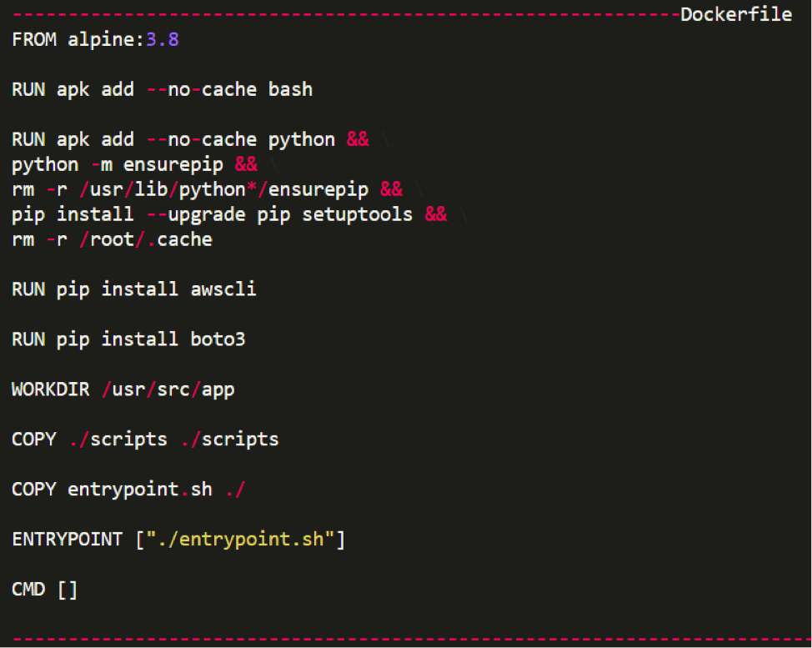
Task: Click the Dockerfile title label
Action: point(736,14)
